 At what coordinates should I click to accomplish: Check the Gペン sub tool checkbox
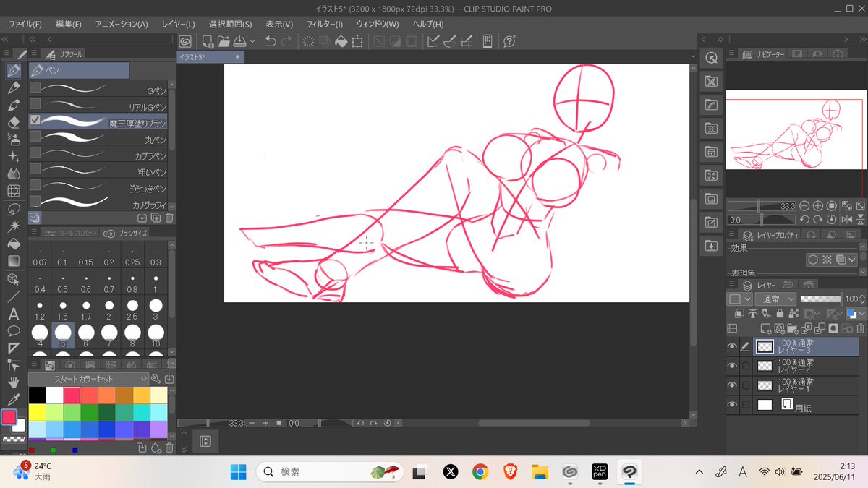[35, 87]
